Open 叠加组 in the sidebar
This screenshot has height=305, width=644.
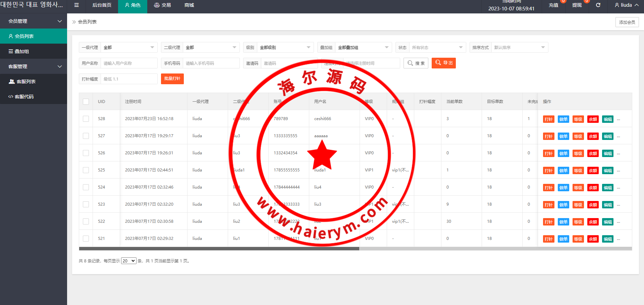click(21, 51)
